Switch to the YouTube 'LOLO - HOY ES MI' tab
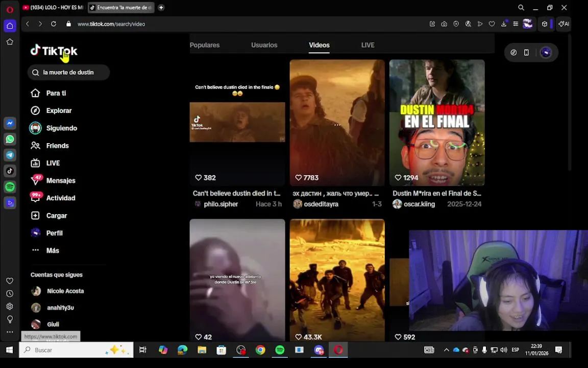The height and width of the screenshot is (368, 588). click(x=53, y=8)
